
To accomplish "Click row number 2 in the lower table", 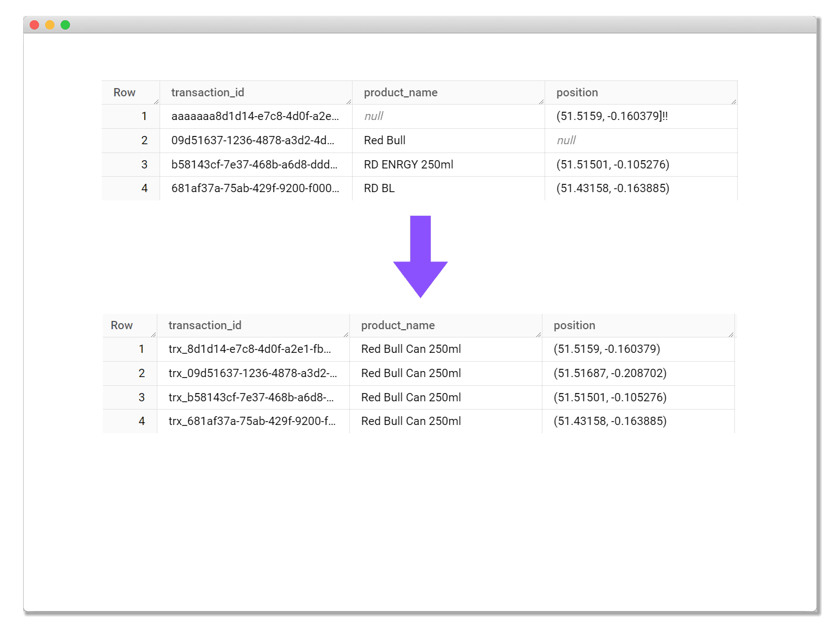I will coord(130,373).
